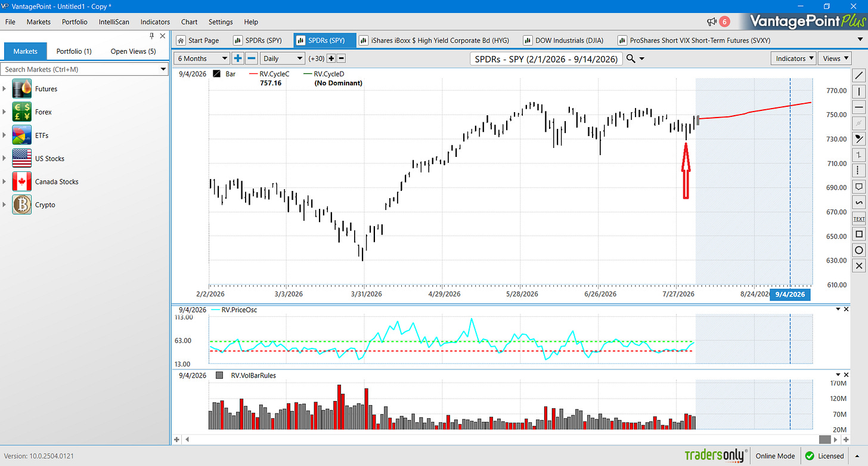Open the Views button dropdown
Image resolution: width=868 pixels, height=466 pixels.
[835, 58]
